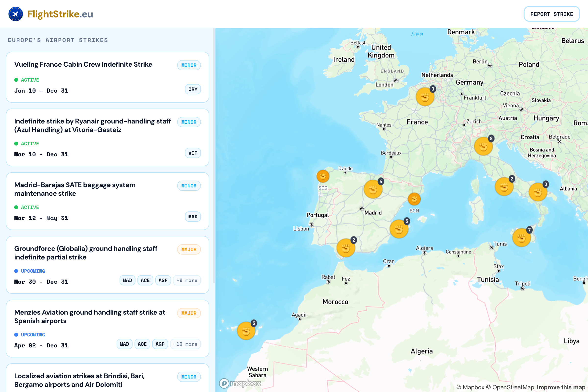588x392 pixels.
Task: Click the FlightStrike airplane logo icon
Action: tap(15, 14)
